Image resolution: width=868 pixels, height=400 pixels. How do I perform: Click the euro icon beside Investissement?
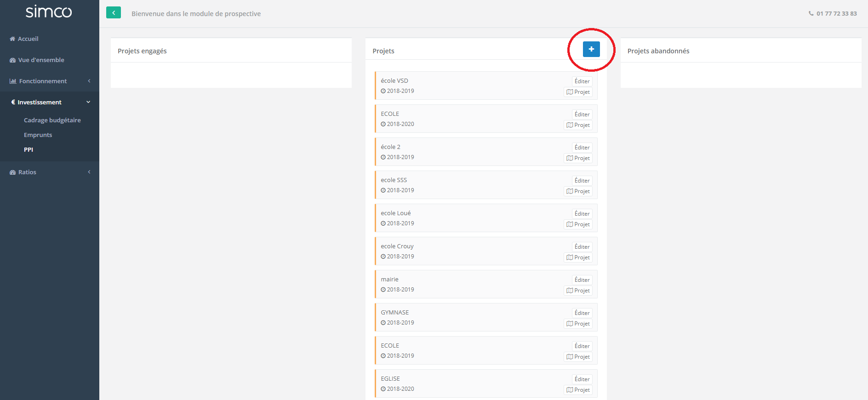tap(13, 102)
